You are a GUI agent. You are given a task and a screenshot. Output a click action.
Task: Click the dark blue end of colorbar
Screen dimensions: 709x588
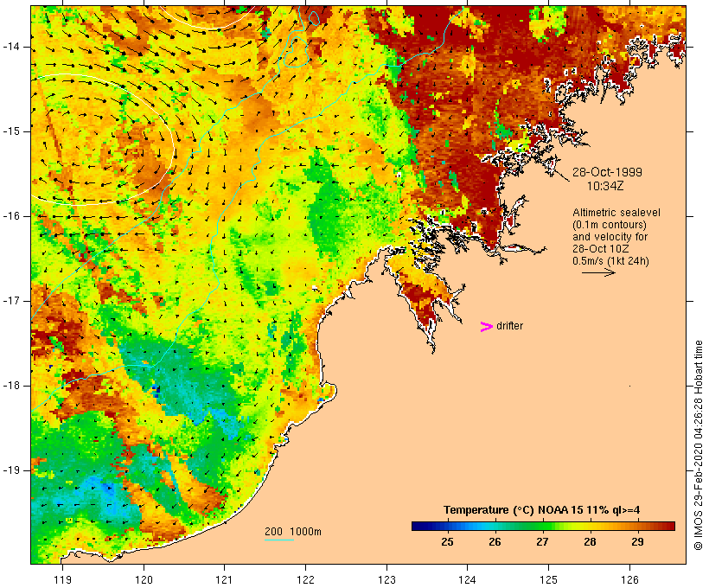416,526
